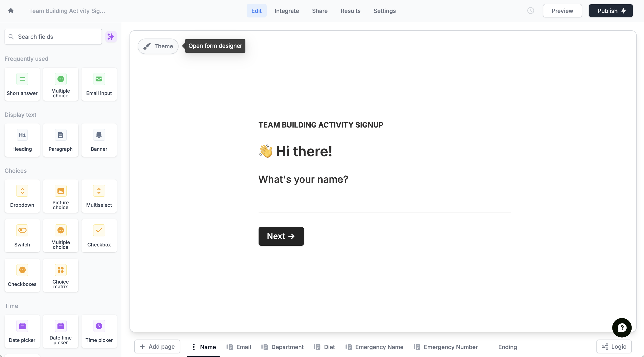Insert a Banner block

99,140
